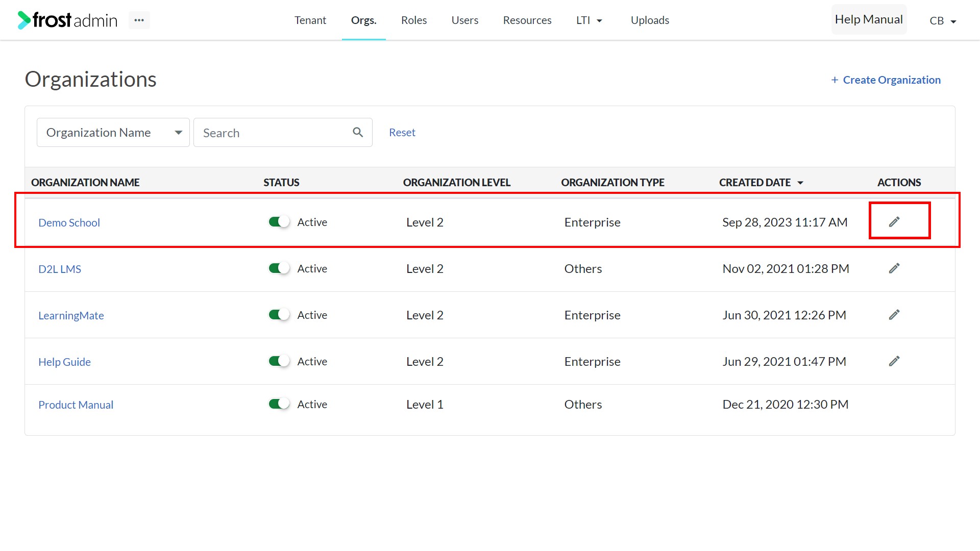
Task: Select 'Dec 21, 2020 12:30 PM' date cell
Action: 785,405
